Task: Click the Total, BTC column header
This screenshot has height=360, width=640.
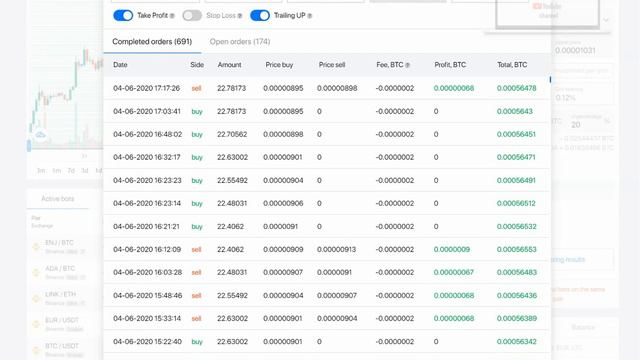Action: pyautogui.click(x=512, y=64)
